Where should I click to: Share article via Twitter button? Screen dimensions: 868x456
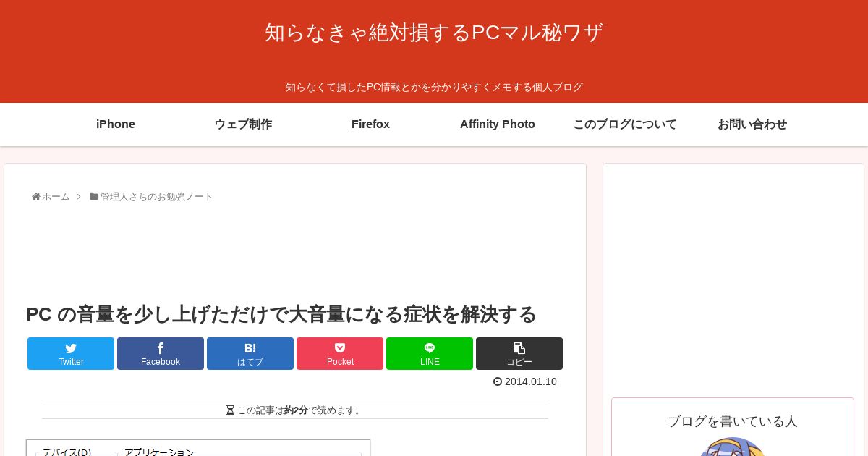pos(71,353)
